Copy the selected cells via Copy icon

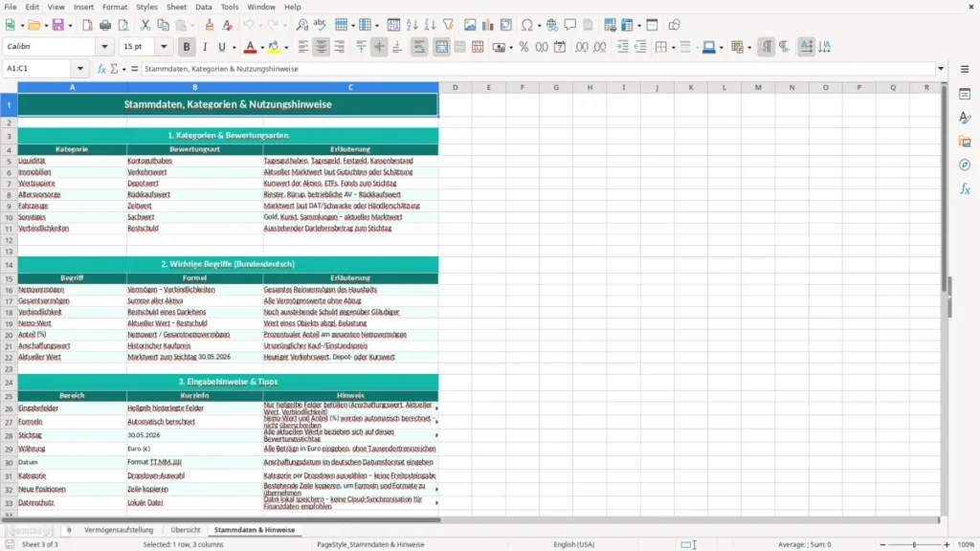point(163,25)
